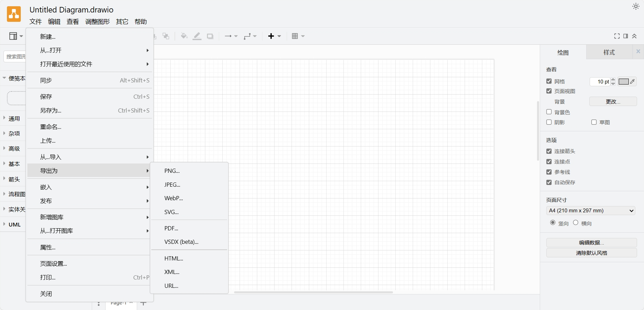Click the 清除默认风格 button

point(591,253)
